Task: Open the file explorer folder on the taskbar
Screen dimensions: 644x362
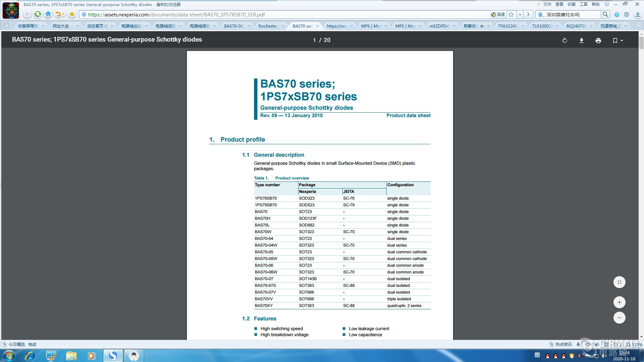Action: point(71,356)
